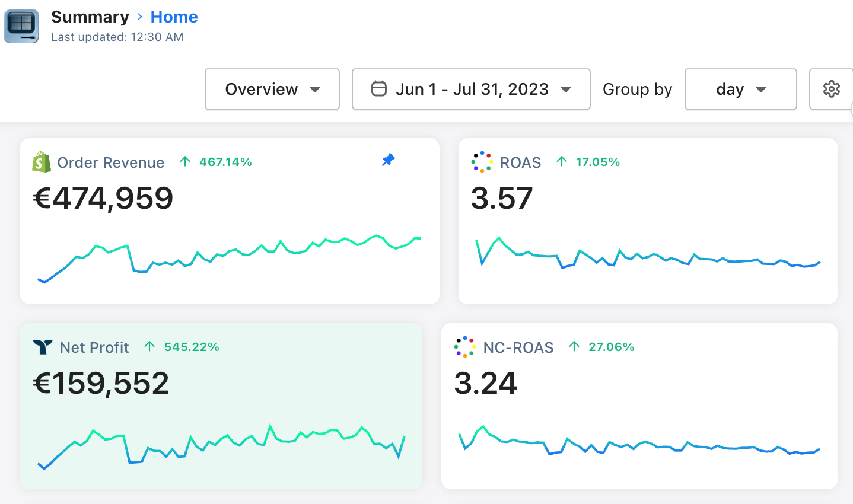853x504 pixels.
Task: Click the NC-ROAS card title
Action: click(x=518, y=347)
